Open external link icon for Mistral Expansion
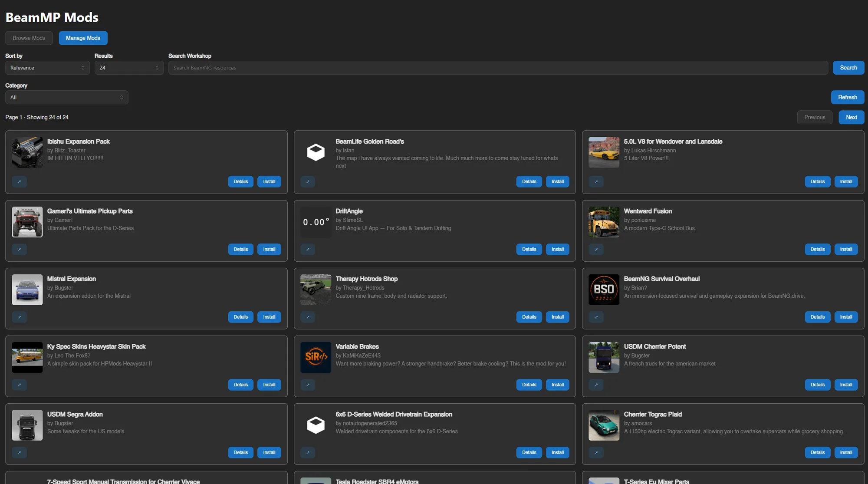This screenshot has height=484, width=868. 20,317
